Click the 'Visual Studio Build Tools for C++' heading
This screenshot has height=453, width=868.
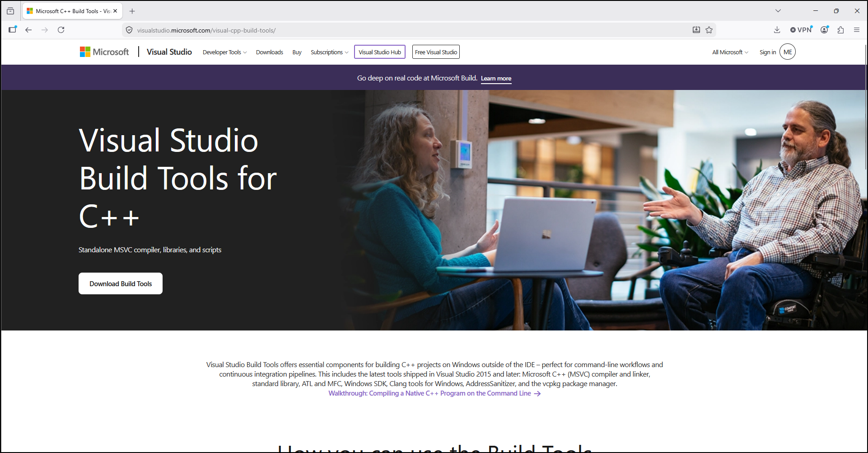pos(178,178)
